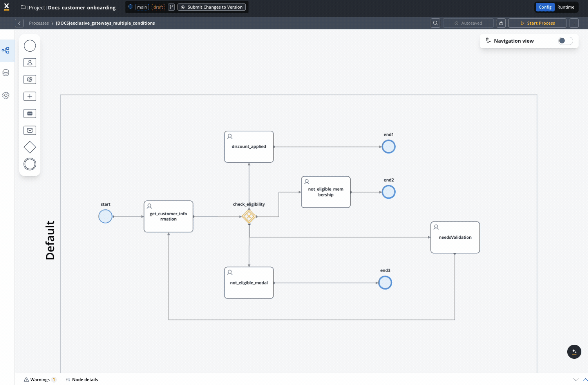Select diamond gateway node from palette
This screenshot has height=385, width=588.
[30, 147]
